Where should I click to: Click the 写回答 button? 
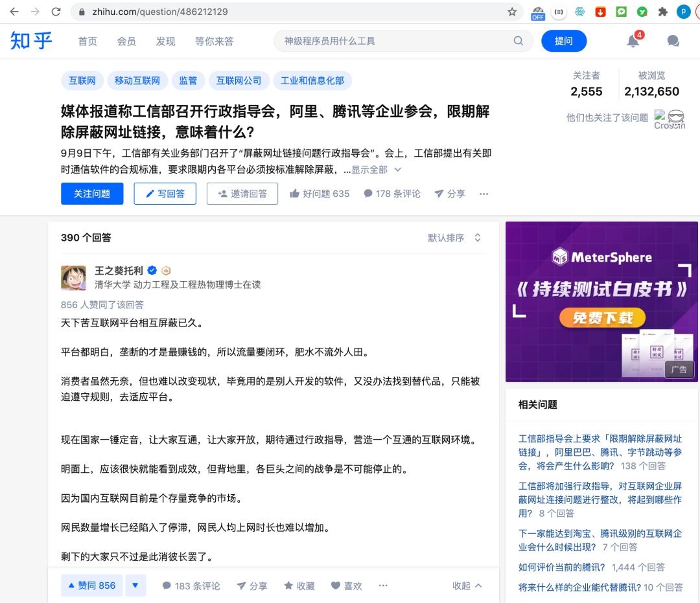[x=165, y=194]
